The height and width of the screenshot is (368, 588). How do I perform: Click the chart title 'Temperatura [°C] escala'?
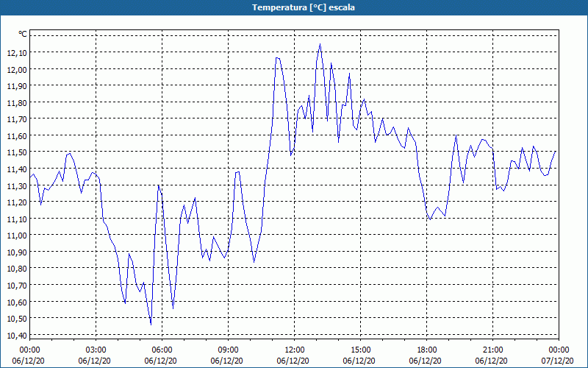[304, 7]
